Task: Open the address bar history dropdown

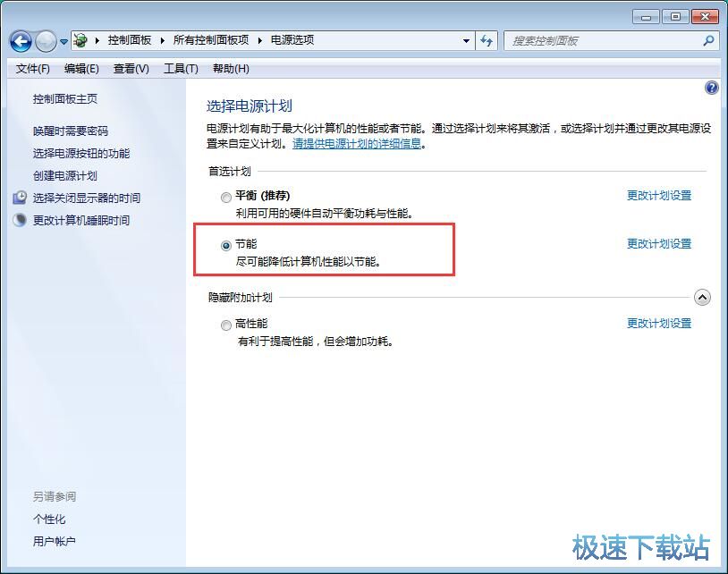Action: [466, 41]
